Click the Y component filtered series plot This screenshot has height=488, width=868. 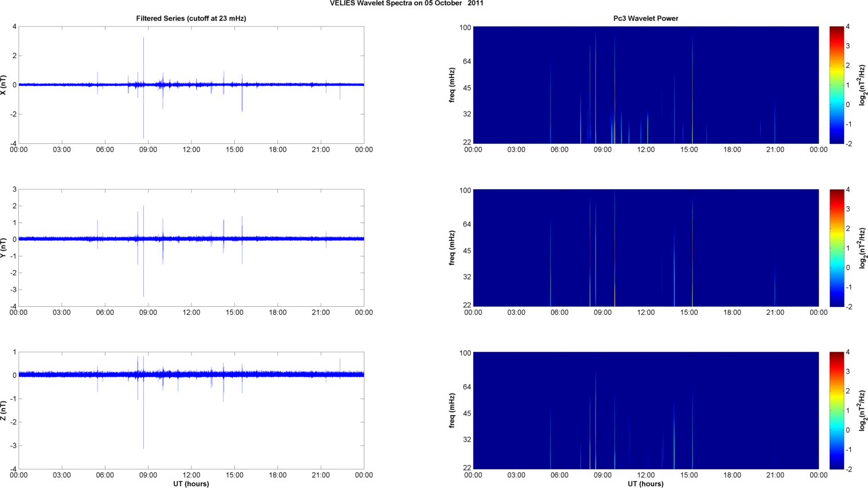point(191,248)
